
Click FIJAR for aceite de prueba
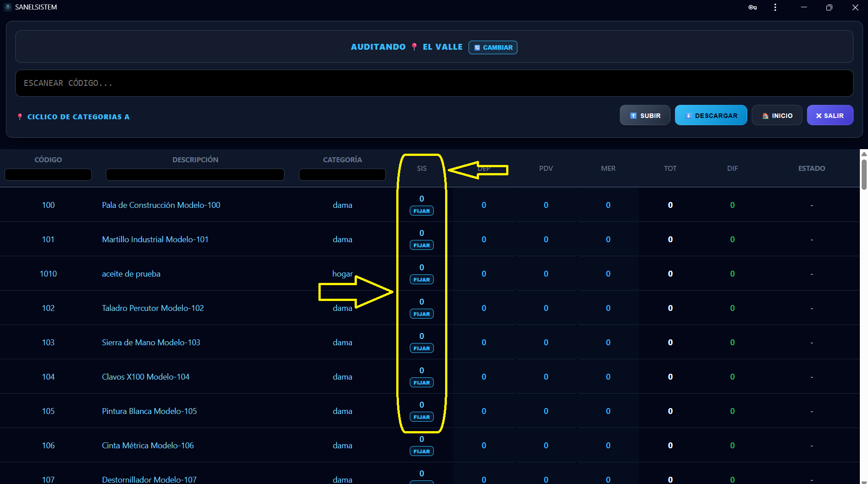422,280
